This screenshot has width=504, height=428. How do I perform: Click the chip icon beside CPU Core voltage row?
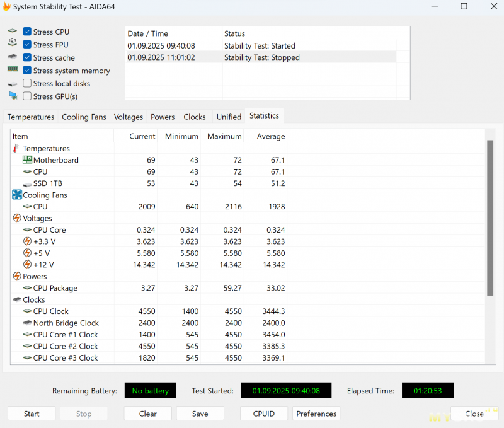[x=27, y=229]
